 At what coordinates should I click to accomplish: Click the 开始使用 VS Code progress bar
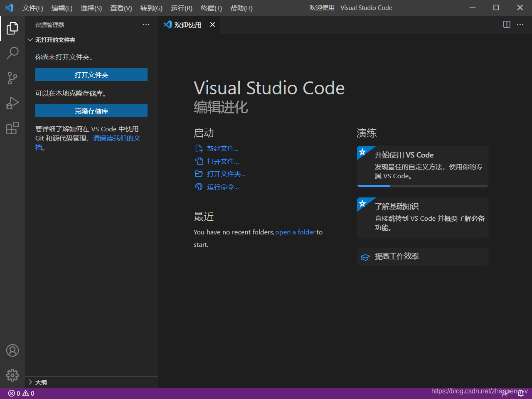pyautogui.click(x=423, y=186)
